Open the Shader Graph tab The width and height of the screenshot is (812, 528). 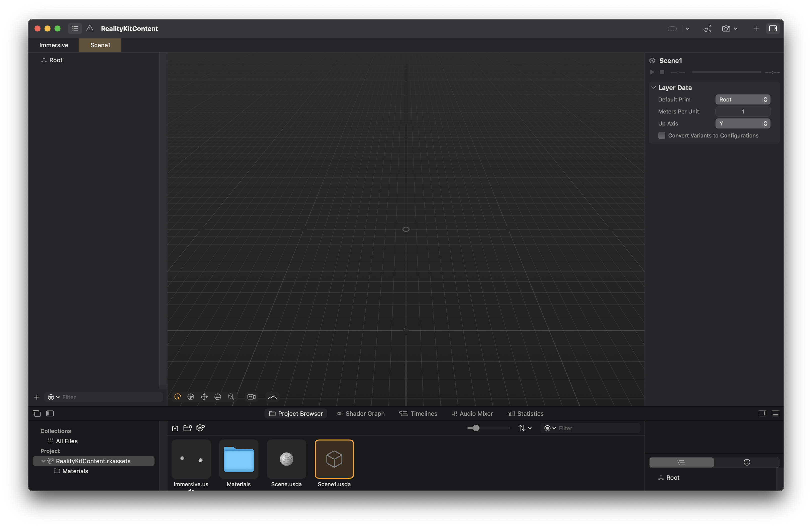click(x=360, y=413)
